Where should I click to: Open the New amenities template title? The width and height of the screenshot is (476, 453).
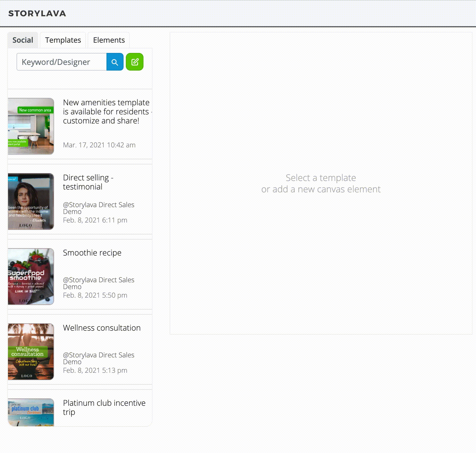point(106,112)
